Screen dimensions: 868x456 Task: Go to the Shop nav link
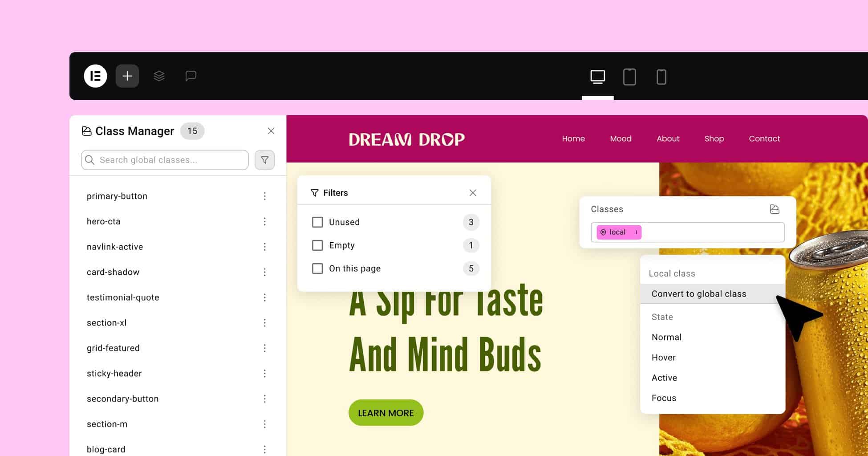point(714,139)
